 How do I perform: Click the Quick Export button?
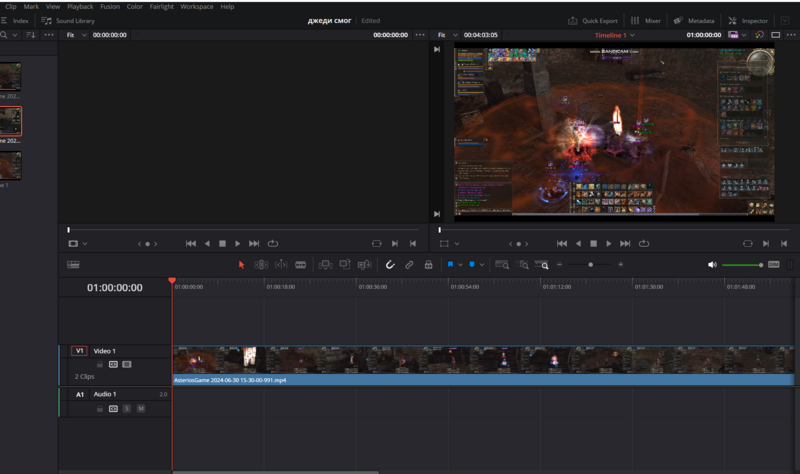(x=593, y=21)
